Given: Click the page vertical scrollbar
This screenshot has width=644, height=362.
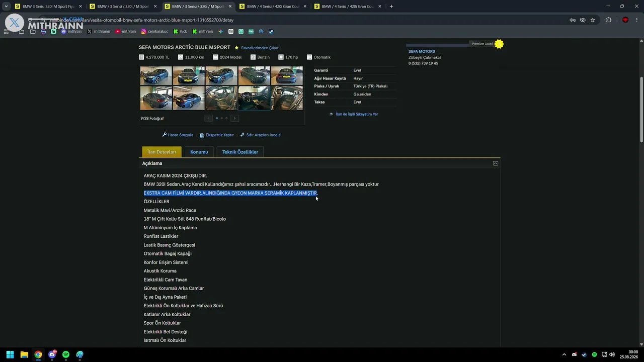Looking at the screenshot, I should pos(641,110).
